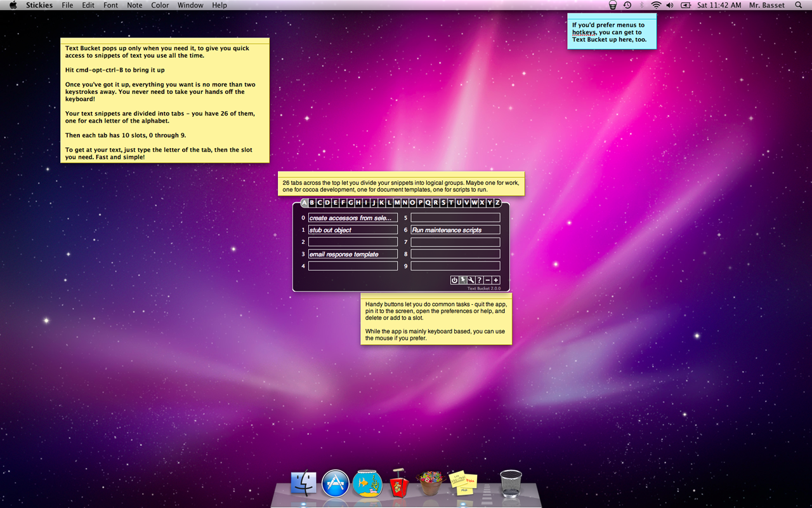Click the question mark help icon
812x508 pixels.
click(x=480, y=280)
